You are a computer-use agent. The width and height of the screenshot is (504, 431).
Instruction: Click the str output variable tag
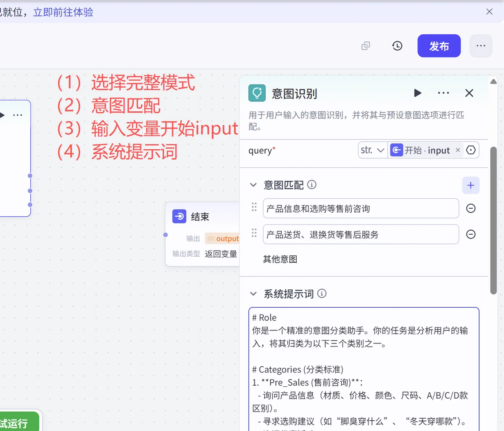click(222, 239)
